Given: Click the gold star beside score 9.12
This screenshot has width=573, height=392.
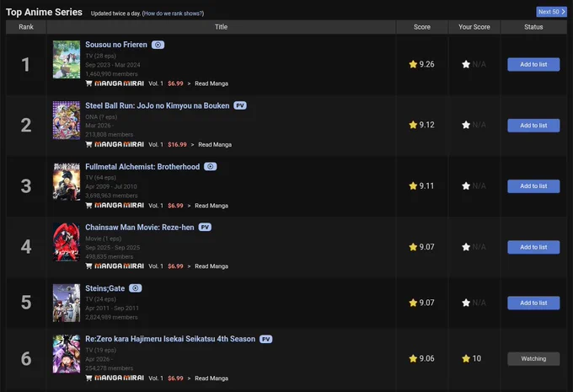Looking at the screenshot, I should (413, 125).
